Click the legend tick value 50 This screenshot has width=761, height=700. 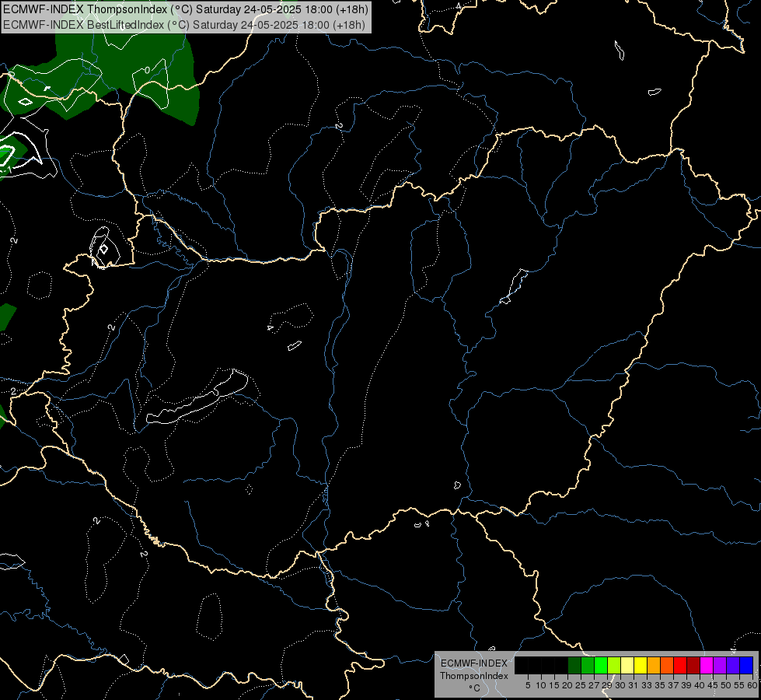tap(727, 685)
